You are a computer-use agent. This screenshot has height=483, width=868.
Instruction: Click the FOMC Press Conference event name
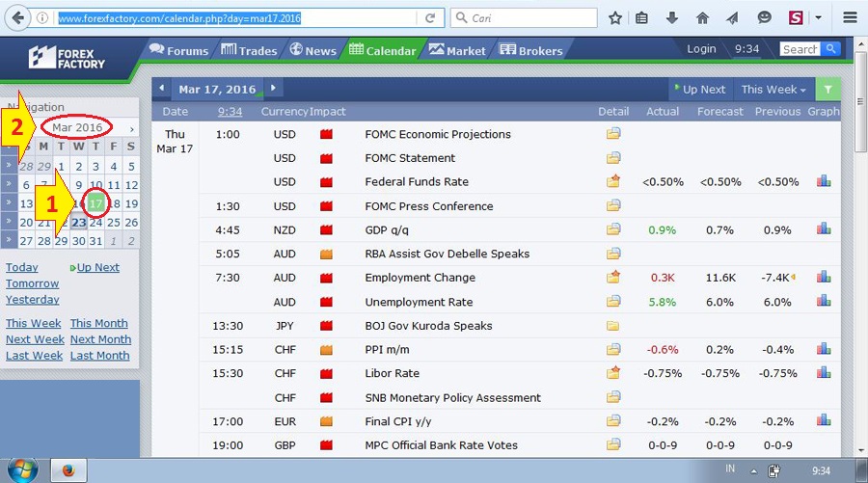[429, 205]
